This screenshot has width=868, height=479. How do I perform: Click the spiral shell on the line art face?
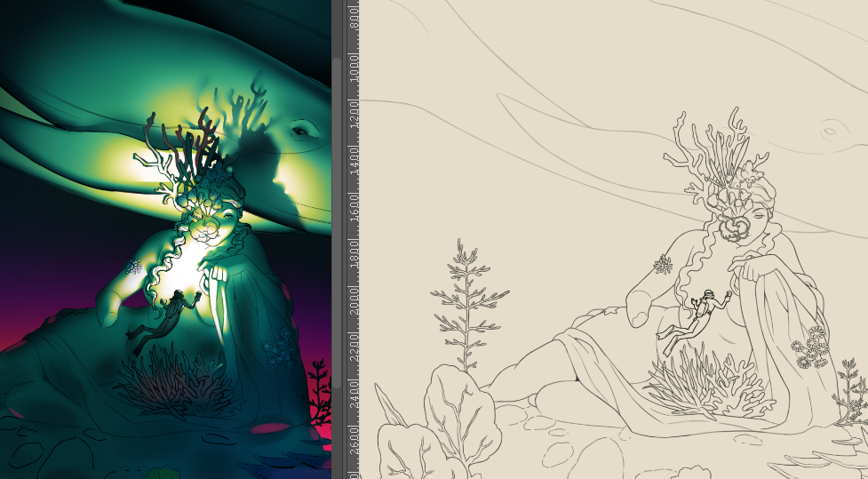(734, 228)
